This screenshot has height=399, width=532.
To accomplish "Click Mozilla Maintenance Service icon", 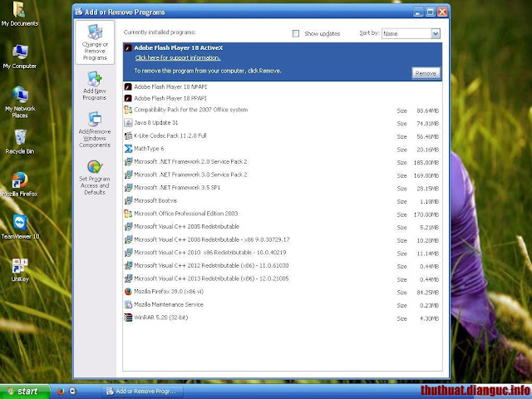I will [128, 304].
